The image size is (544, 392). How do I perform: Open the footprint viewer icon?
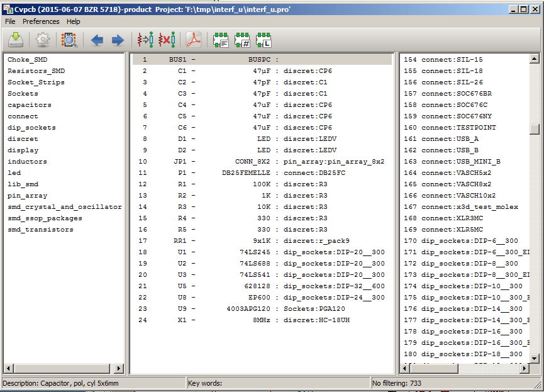pyautogui.click(x=69, y=40)
